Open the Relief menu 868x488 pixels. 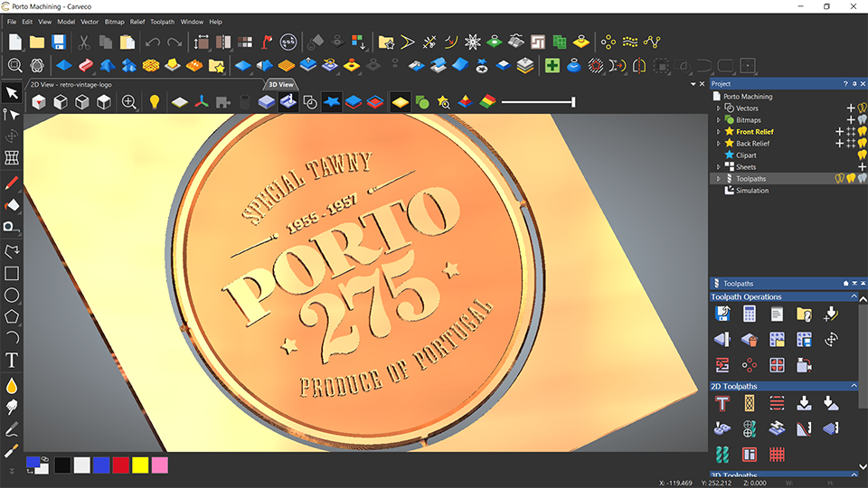click(x=137, y=22)
